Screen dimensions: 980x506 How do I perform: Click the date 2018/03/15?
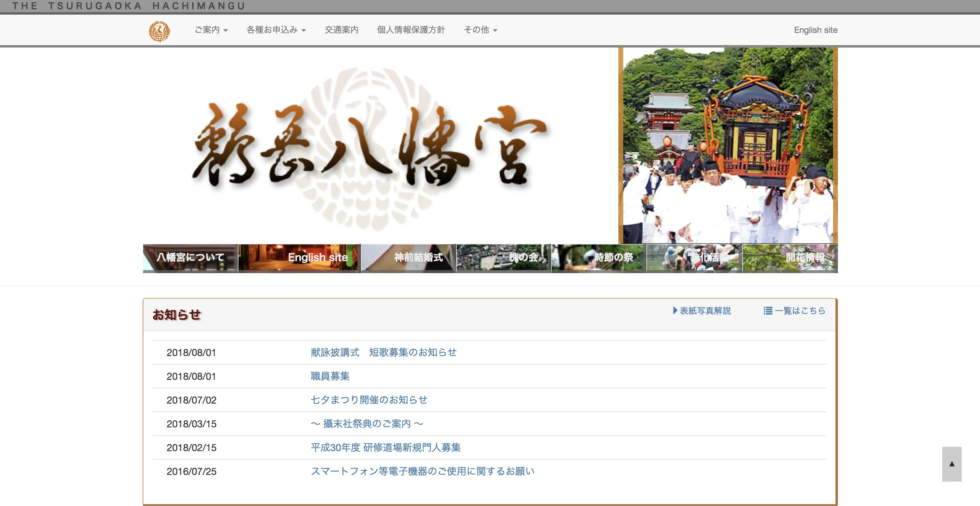coord(191,424)
